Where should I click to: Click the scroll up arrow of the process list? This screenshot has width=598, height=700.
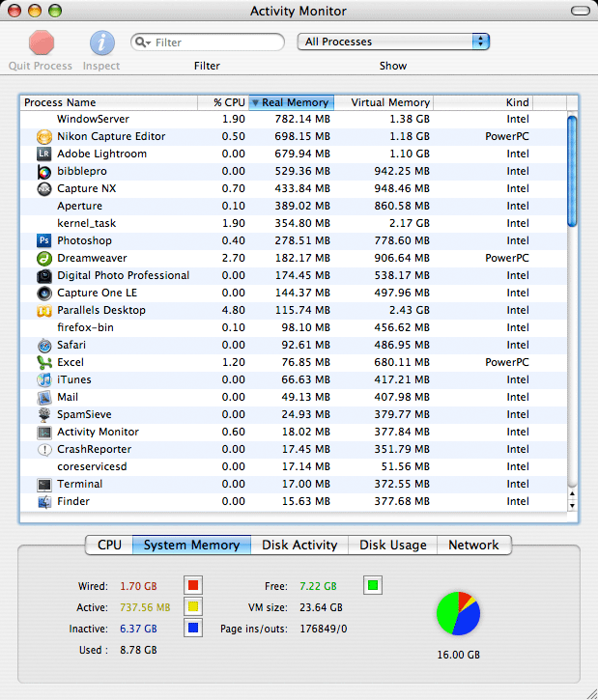click(572, 493)
